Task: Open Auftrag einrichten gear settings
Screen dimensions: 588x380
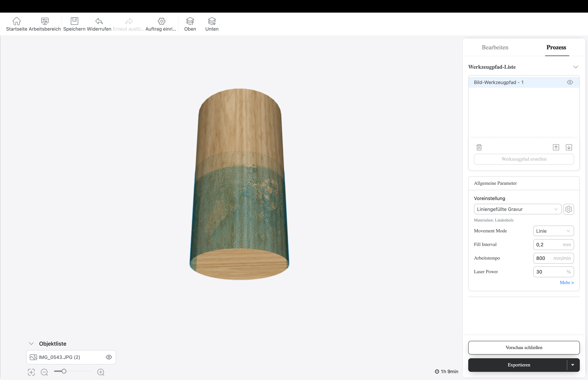Action: pyautogui.click(x=161, y=21)
